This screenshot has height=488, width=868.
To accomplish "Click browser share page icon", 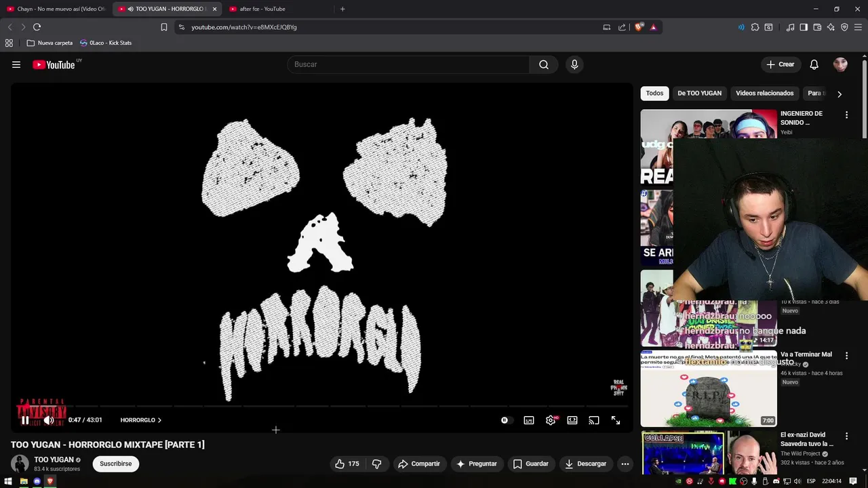I will [x=622, y=27].
